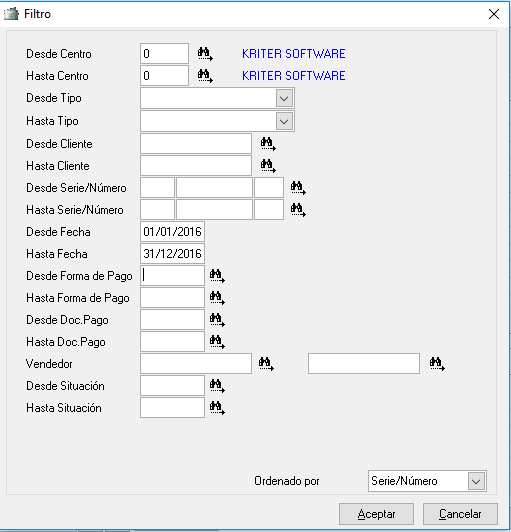Dismiss the filter with Cancelar
511x532 pixels.
click(x=460, y=514)
